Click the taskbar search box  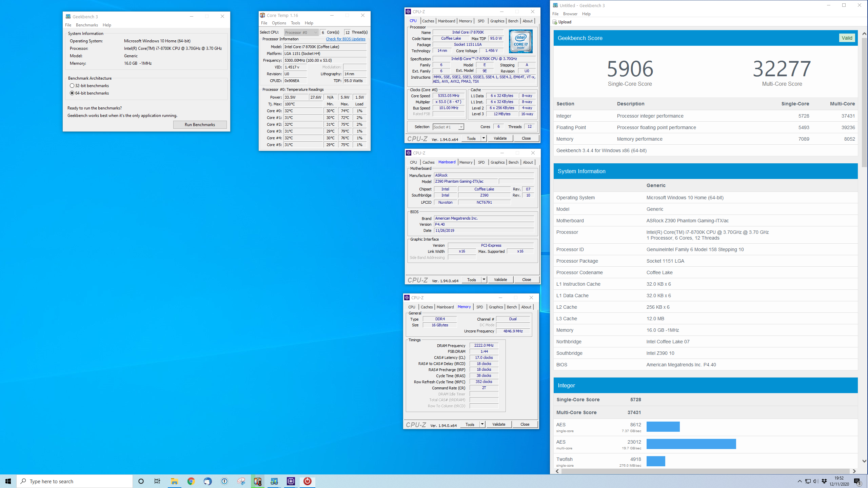[75, 481]
